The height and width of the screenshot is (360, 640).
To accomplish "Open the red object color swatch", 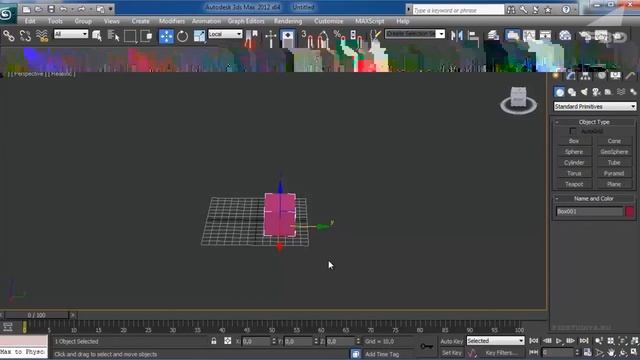I will pos(629,211).
